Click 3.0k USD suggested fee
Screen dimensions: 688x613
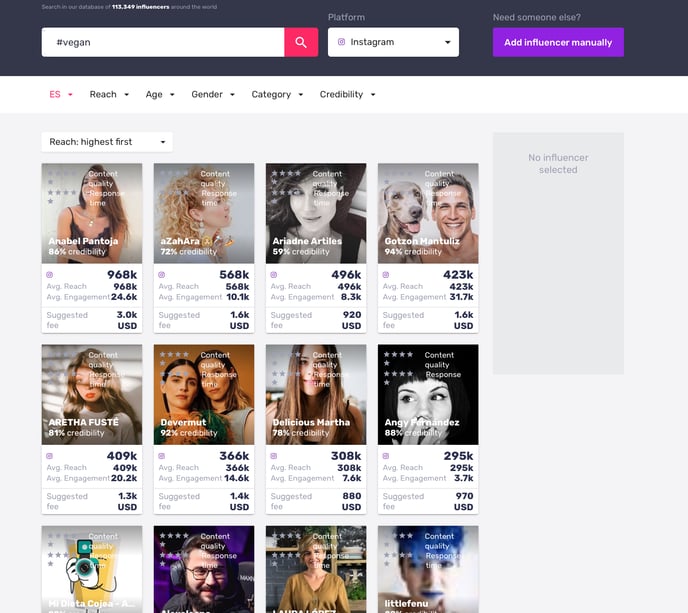tap(127, 320)
